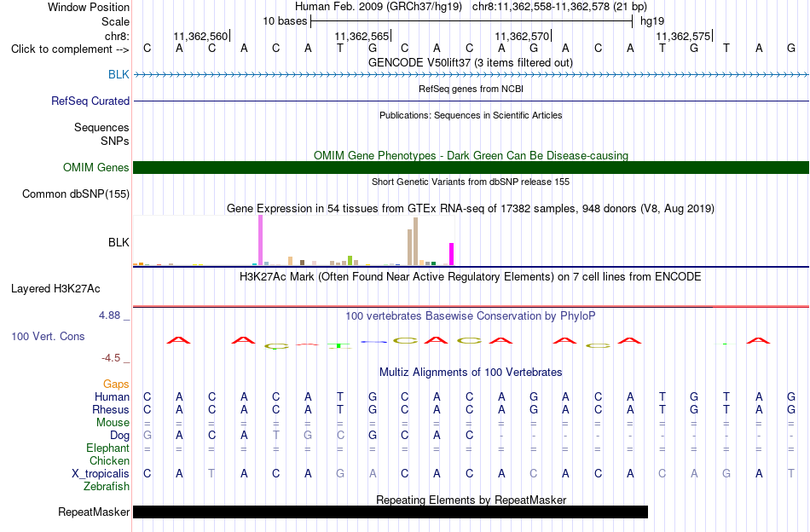This screenshot has height=532, width=810.
Task: Click the Sequences track label
Action: pos(101,127)
